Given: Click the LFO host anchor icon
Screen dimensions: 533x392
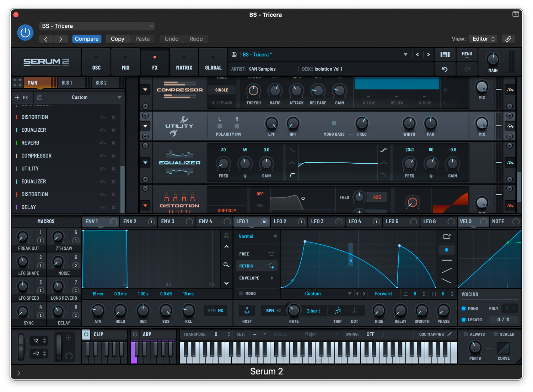Looking at the screenshot, I should [x=247, y=311].
